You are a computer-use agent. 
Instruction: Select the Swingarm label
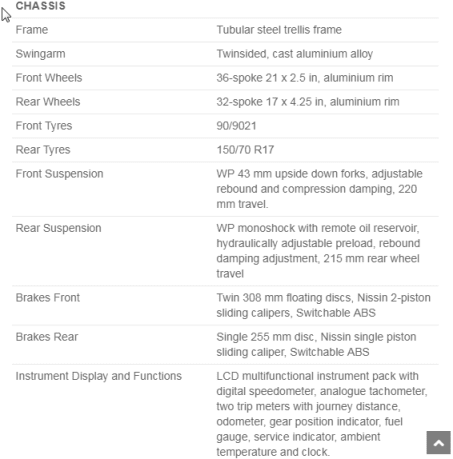tap(40, 54)
